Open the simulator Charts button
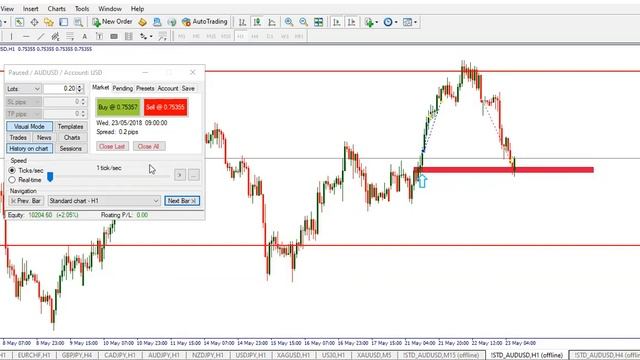Viewport: 640px width, 360px height. click(72, 138)
